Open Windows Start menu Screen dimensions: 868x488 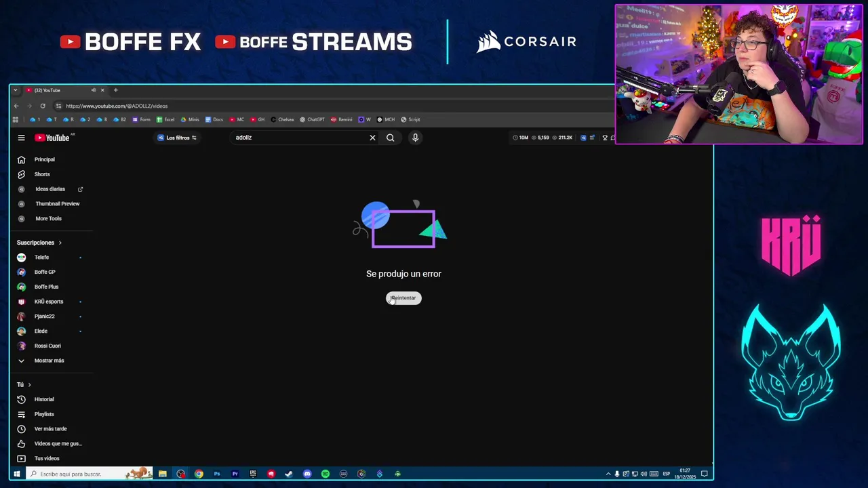(17, 474)
